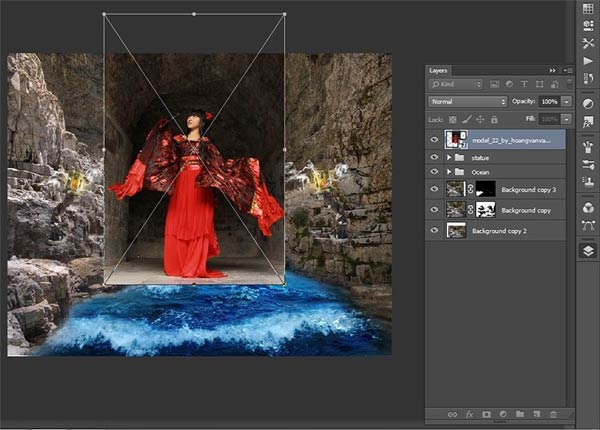Viewport: 600px width, 430px height.
Task: Open the Actions panel play icon
Action: 588,60
